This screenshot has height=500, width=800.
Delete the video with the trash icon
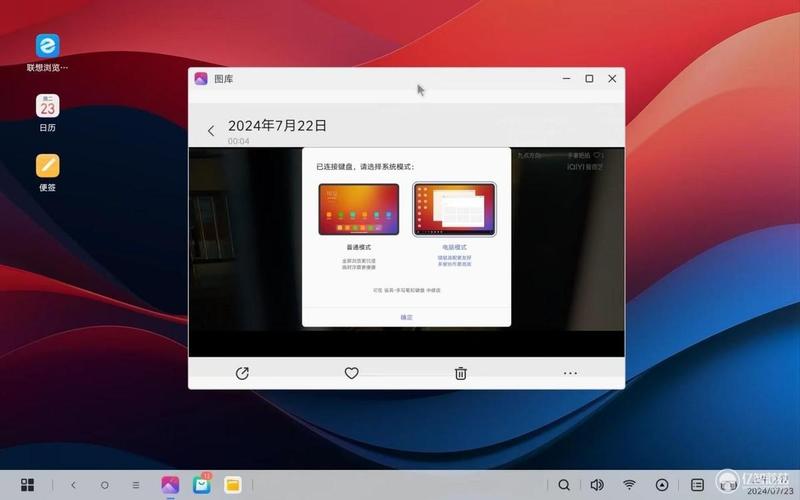461,373
